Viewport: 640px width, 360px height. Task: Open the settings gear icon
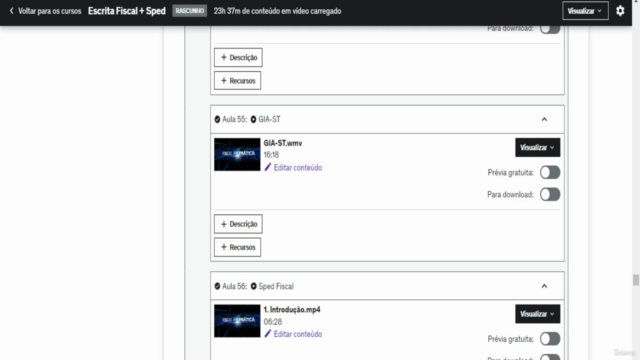[x=620, y=11]
